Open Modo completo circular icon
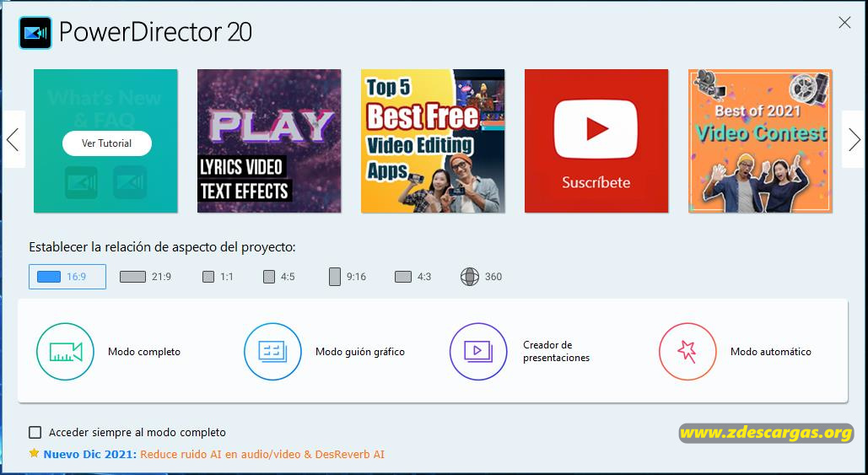The width and height of the screenshot is (868, 475). pos(65,352)
